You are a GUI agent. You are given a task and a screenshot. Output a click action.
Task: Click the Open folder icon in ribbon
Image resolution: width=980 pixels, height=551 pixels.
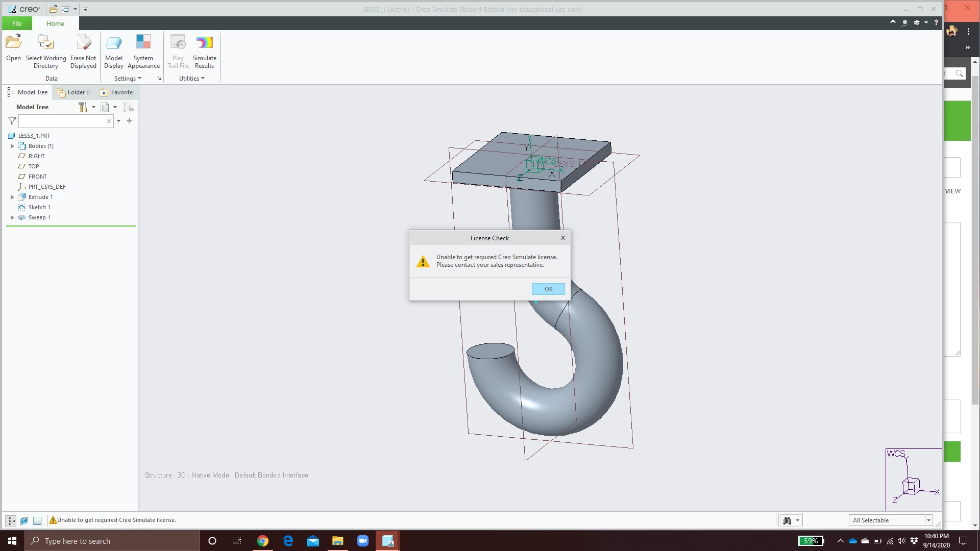tap(14, 42)
